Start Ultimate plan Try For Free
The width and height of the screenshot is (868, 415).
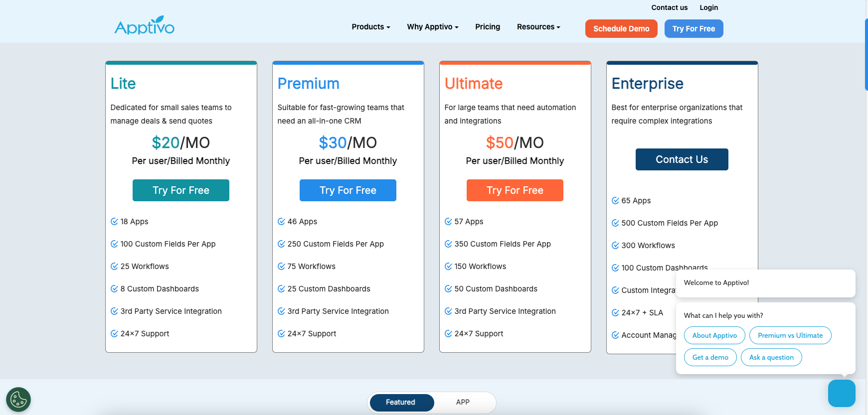[515, 190]
